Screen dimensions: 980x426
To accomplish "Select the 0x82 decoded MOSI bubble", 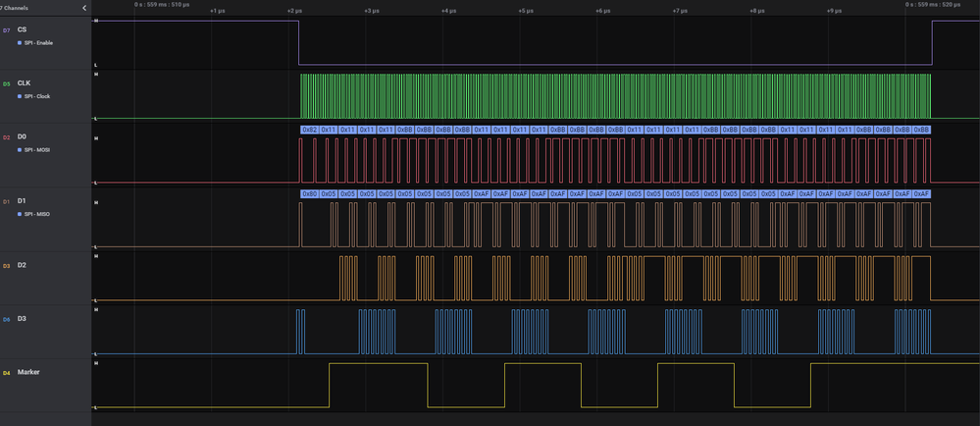I will [x=309, y=130].
